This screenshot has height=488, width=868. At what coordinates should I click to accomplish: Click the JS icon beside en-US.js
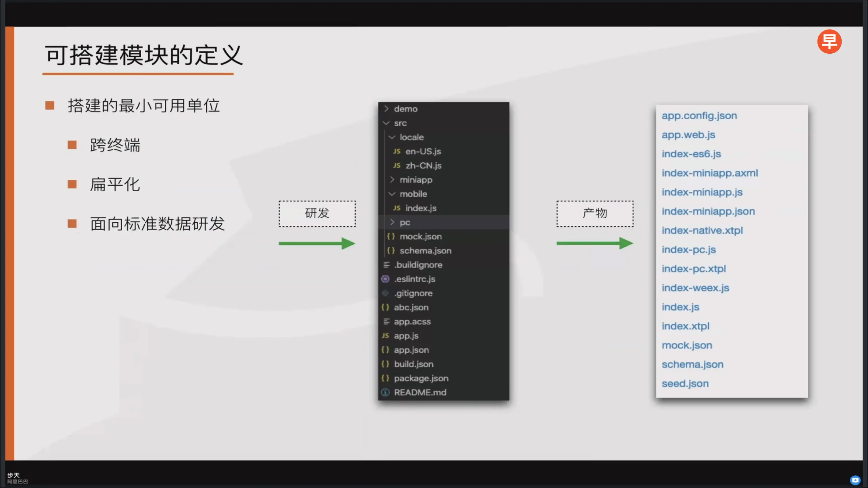coord(397,151)
